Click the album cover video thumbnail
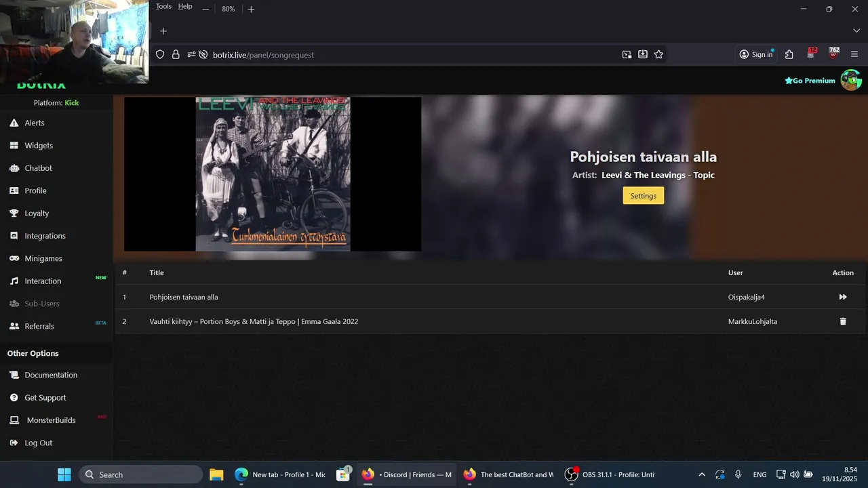The width and height of the screenshot is (868, 488). [273, 174]
